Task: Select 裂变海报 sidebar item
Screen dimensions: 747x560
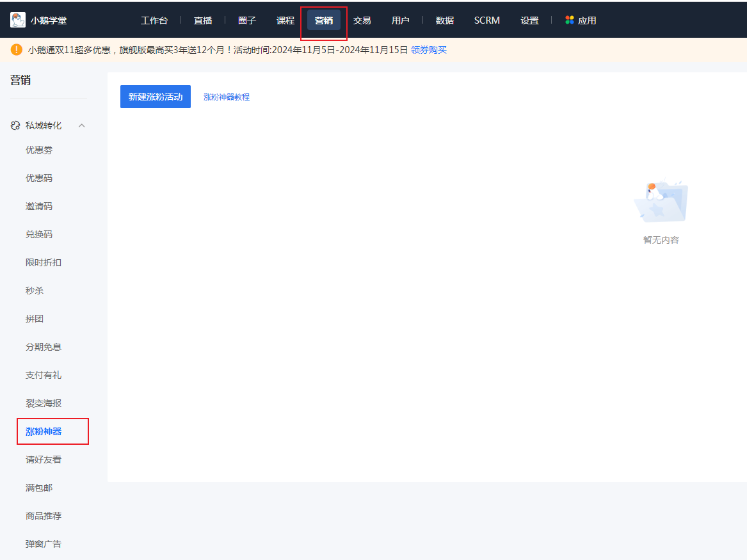Action: (x=44, y=403)
